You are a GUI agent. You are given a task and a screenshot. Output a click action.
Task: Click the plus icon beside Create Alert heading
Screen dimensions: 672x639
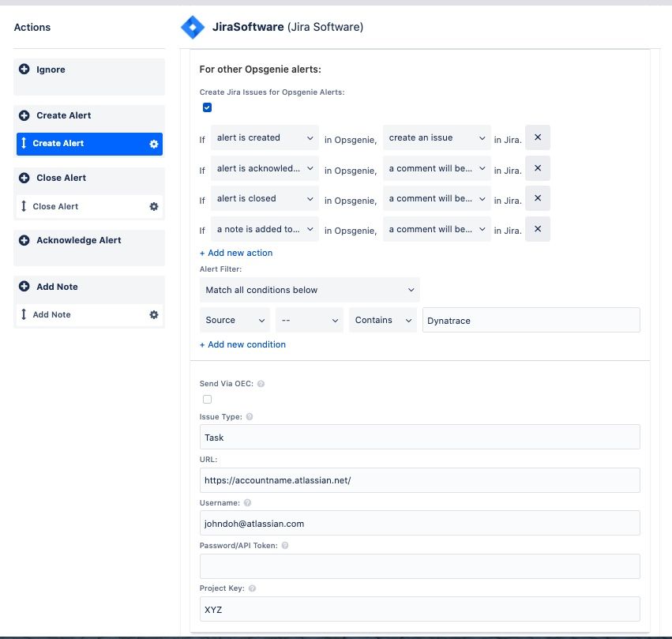pos(24,115)
